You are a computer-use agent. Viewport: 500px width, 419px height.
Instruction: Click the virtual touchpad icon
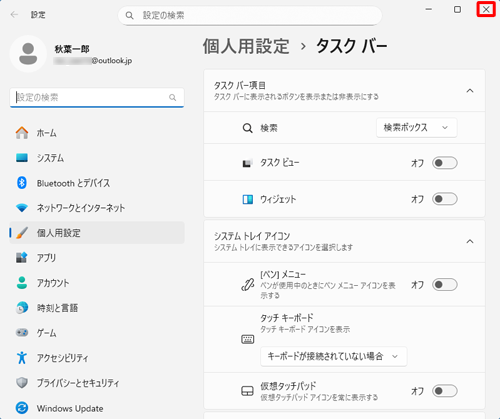click(x=247, y=391)
